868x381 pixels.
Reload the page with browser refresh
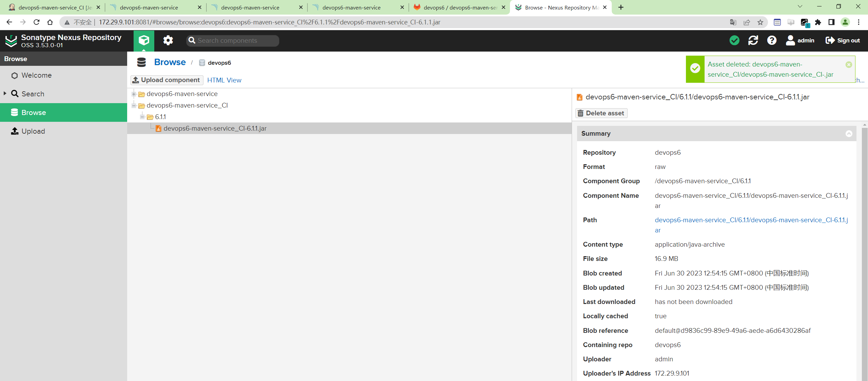click(36, 22)
